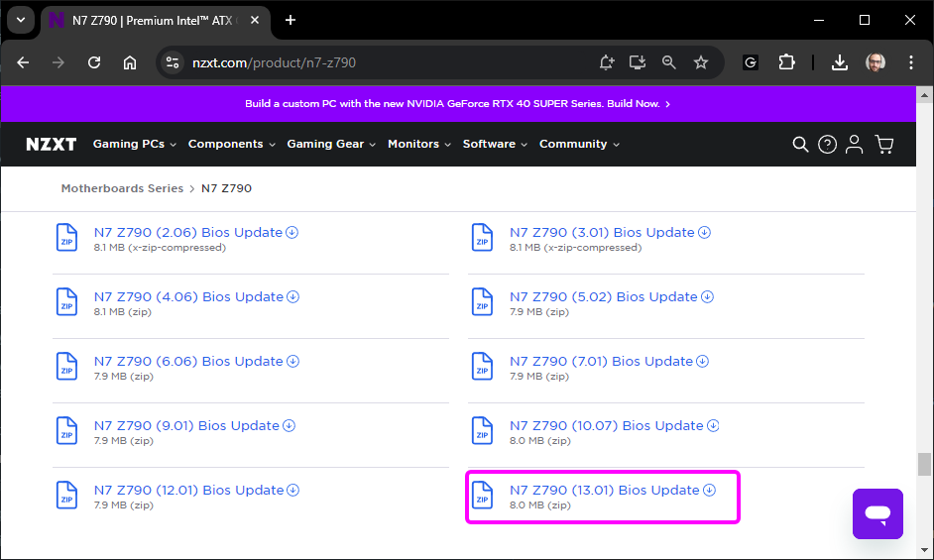Click the address bar URL field
Screen dimensions: 934x560
pos(381,62)
